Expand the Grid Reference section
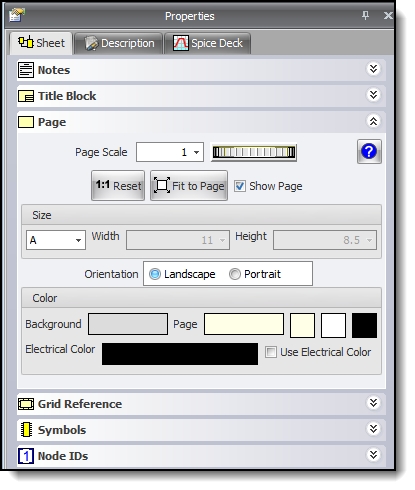Screen dimensions: 415x490 pos(373,403)
